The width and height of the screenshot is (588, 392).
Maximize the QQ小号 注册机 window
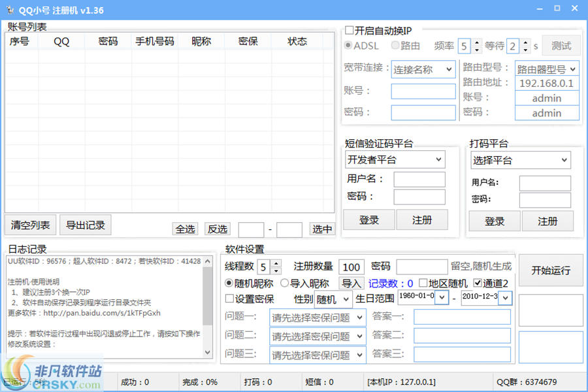coord(557,8)
